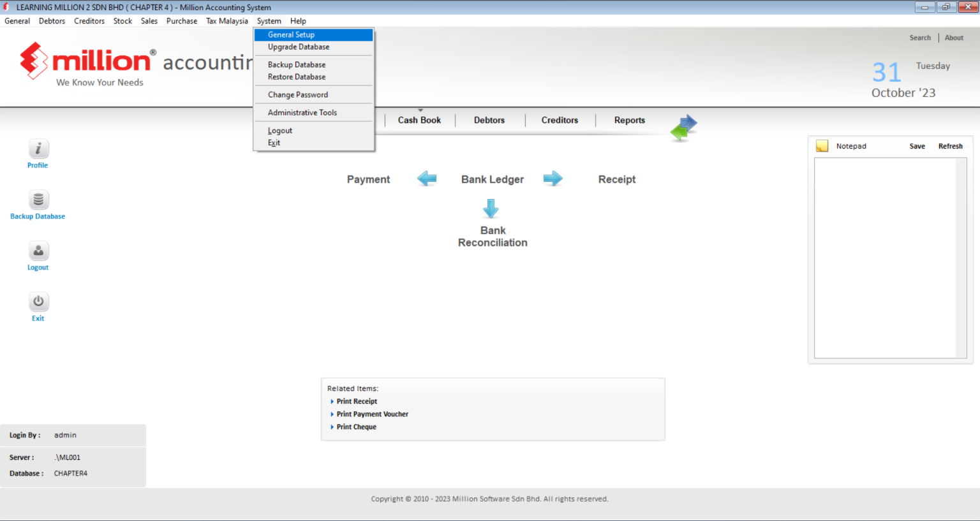Select Restore Database menu entry
Image resolution: width=980 pixels, height=521 pixels.
(x=313, y=77)
